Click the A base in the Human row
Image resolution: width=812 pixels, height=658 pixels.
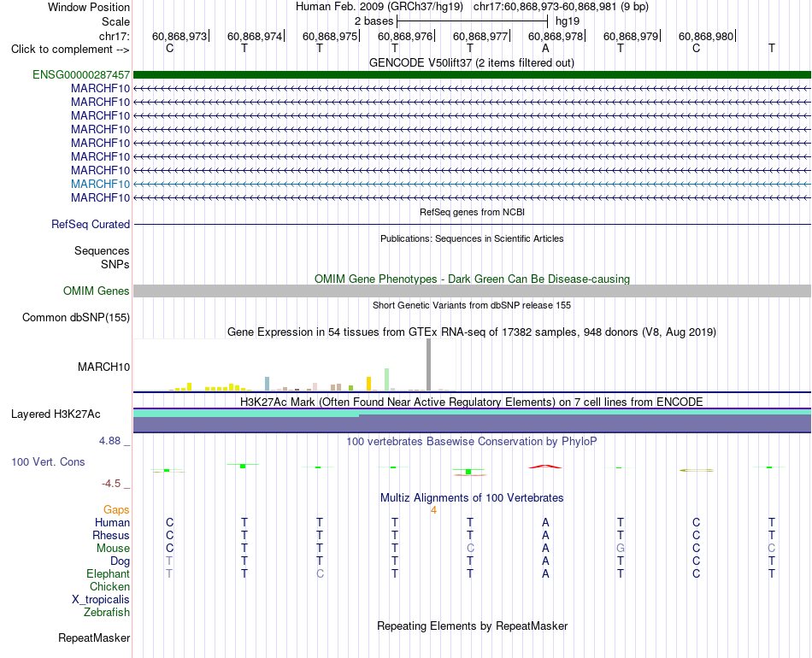pos(545,522)
